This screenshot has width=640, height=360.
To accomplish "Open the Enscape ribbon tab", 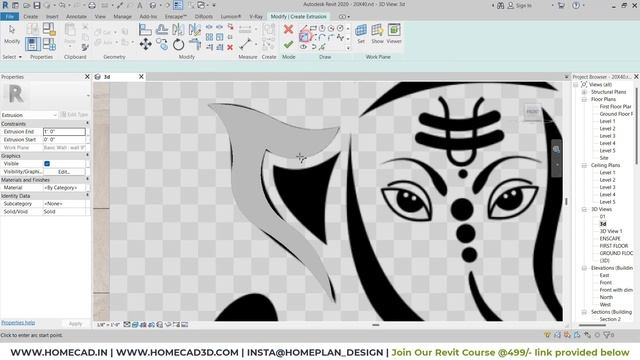I will [176, 17].
